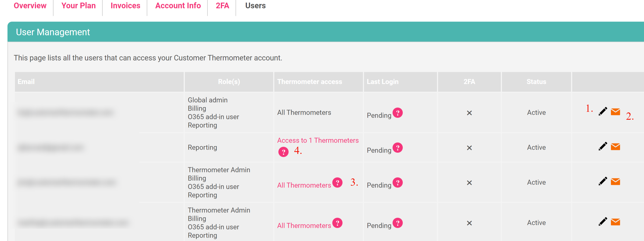This screenshot has height=241, width=644.
Task: Click All Thermometers link in last row
Action: pos(304,225)
